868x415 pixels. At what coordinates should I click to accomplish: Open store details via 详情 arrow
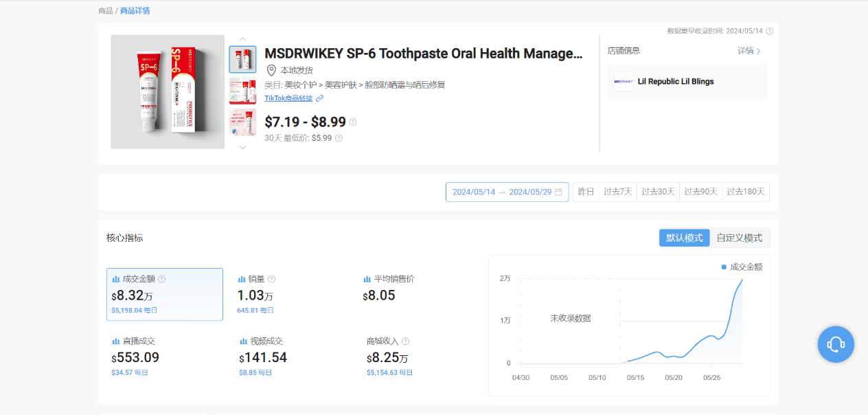pyautogui.click(x=749, y=51)
